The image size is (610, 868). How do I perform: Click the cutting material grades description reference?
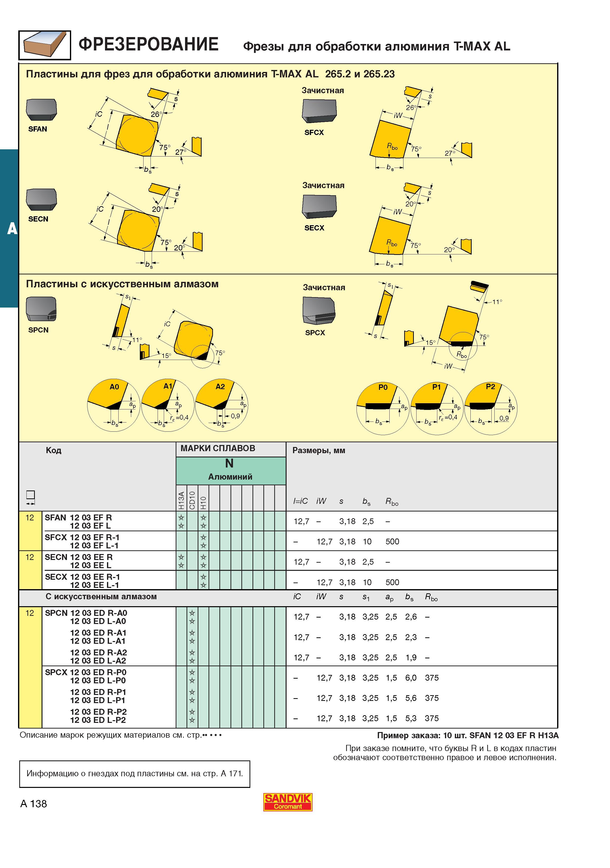pyautogui.click(x=121, y=735)
